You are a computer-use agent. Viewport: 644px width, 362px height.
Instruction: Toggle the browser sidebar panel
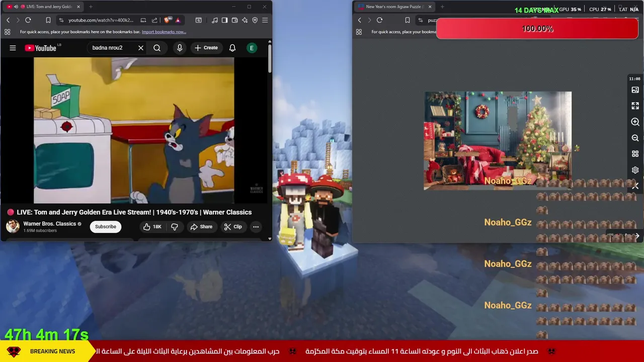pyautogui.click(x=225, y=20)
